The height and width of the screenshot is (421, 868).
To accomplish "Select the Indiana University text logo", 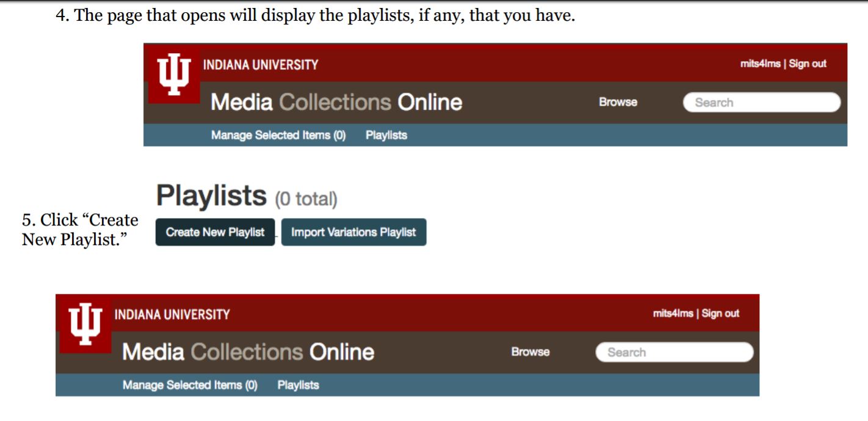I will [262, 63].
